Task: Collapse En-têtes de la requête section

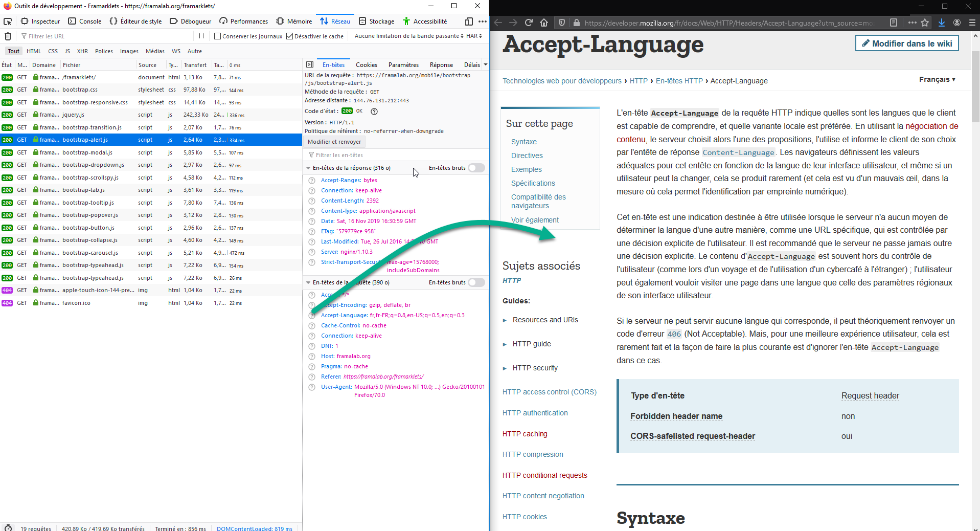Action: (308, 282)
